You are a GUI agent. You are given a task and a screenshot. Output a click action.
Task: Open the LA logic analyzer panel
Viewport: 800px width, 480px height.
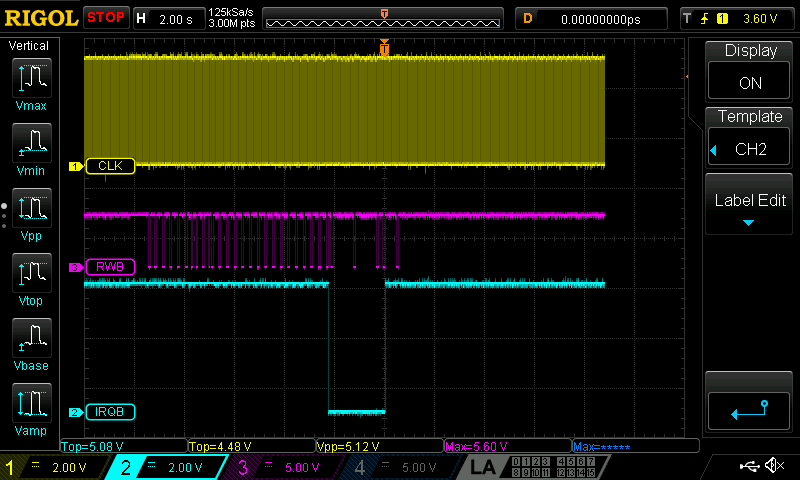tap(482, 467)
